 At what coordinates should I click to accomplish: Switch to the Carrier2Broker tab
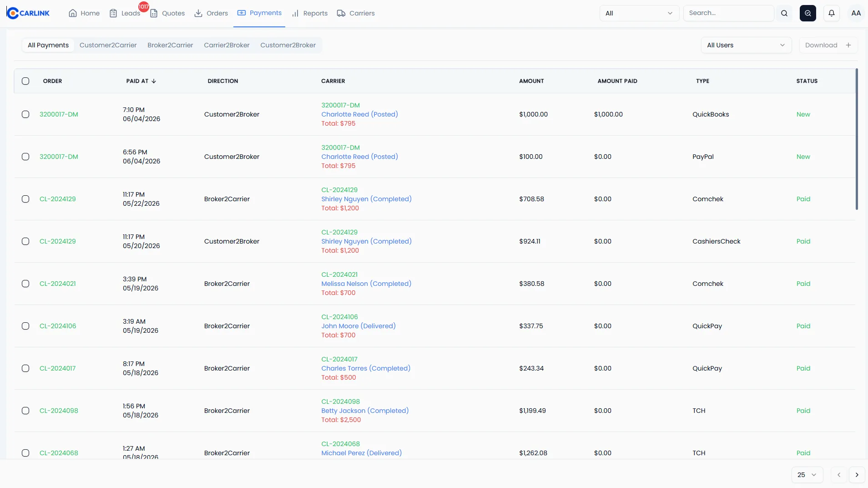(227, 45)
